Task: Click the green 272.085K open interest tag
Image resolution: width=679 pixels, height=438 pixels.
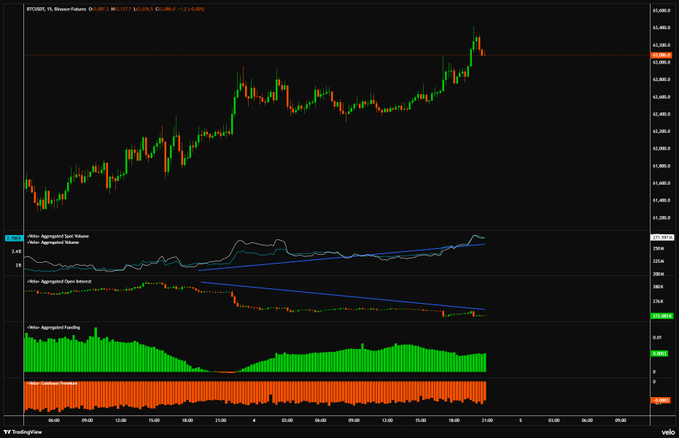Action: coord(662,316)
